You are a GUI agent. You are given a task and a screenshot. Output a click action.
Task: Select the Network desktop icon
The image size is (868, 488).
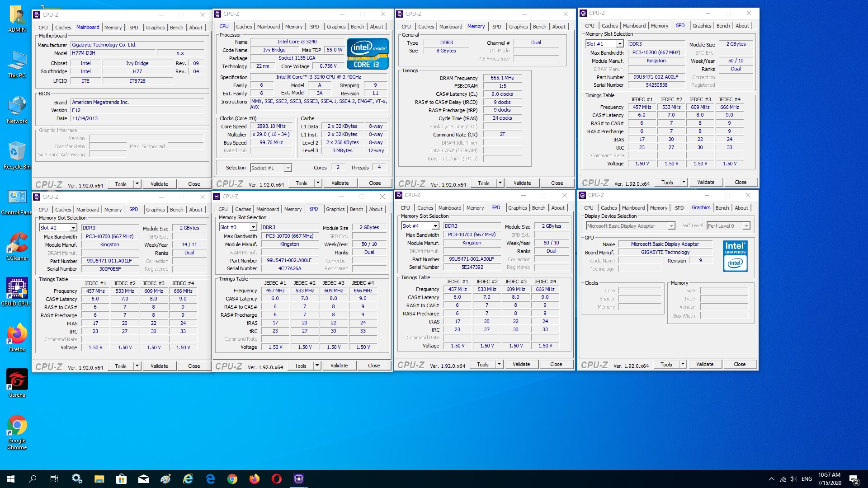pyautogui.click(x=17, y=110)
